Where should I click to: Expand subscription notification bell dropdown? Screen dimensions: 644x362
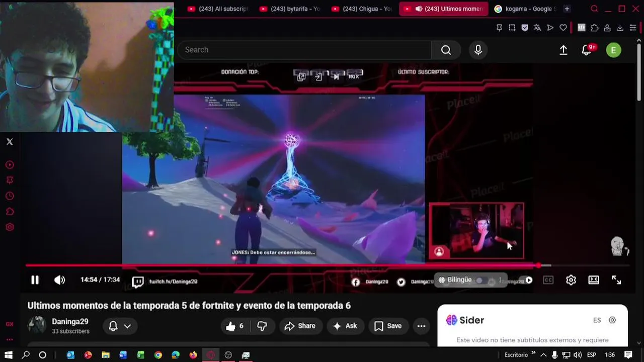tap(120, 326)
